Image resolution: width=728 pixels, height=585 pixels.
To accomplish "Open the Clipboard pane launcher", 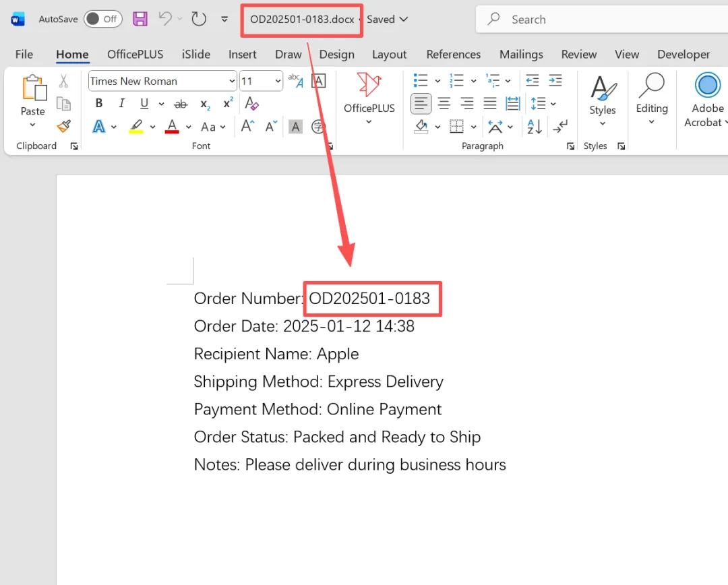I will pos(74,146).
